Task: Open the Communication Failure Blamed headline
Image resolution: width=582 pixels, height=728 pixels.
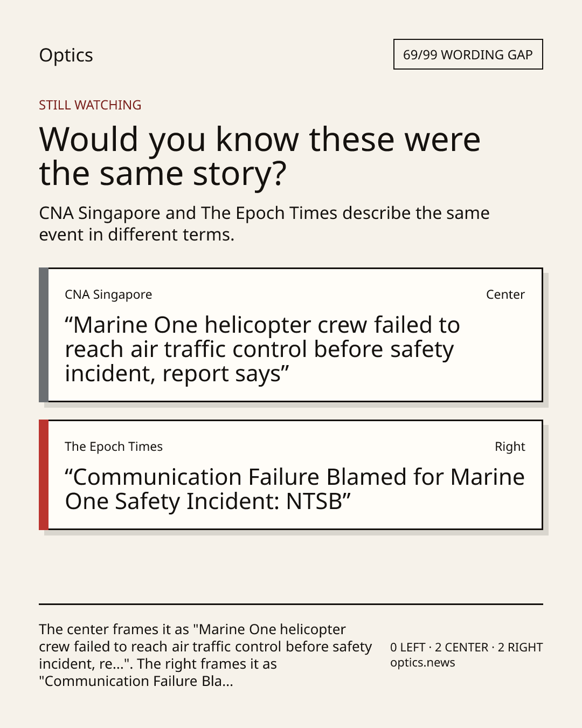Action: pos(295,489)
